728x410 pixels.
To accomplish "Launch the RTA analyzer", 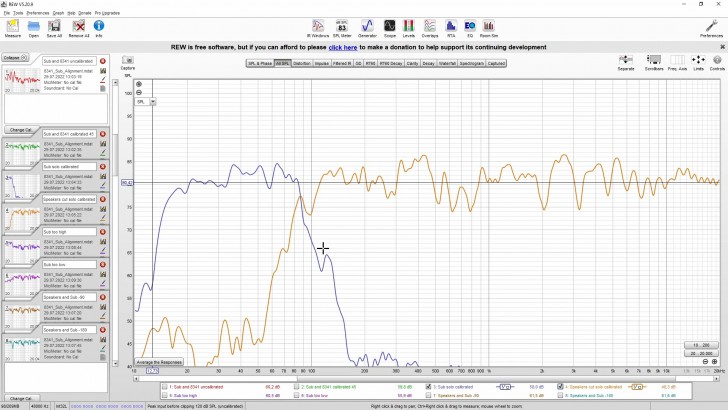I will [x=451, y=29].
